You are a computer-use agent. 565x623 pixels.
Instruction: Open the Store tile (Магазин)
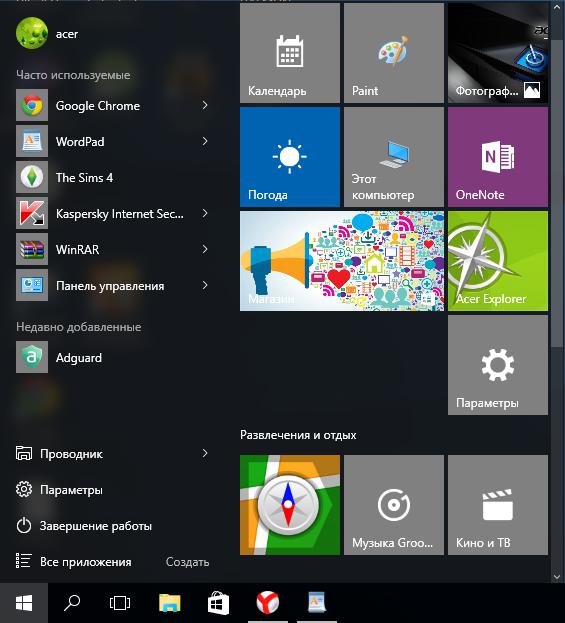pyautogui.click(x=342, y=261)
